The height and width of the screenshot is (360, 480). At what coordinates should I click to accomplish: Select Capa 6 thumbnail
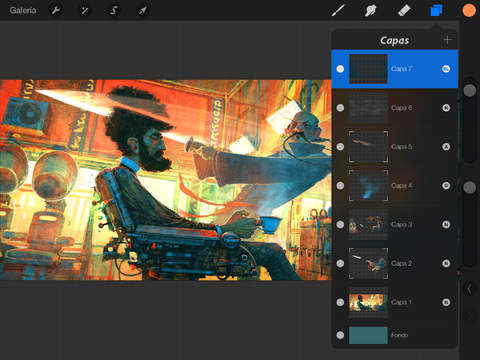[368, 108]
